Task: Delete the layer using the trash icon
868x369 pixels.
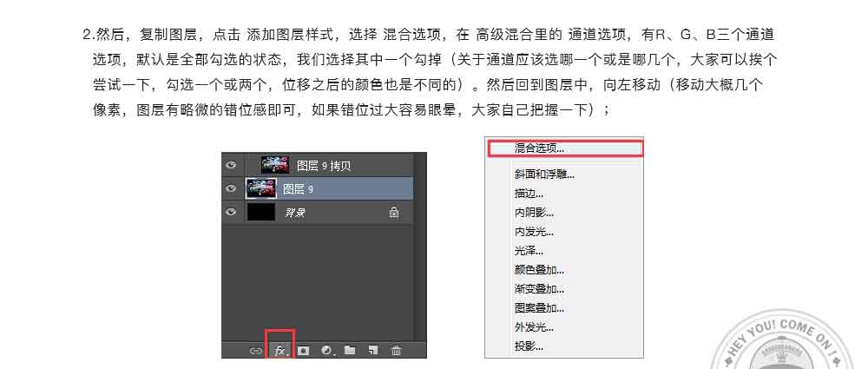Action: (x=396, y=350)
